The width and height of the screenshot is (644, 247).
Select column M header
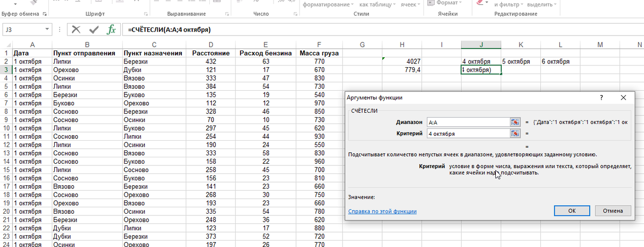pyautogui.click(x=599, y=44)
